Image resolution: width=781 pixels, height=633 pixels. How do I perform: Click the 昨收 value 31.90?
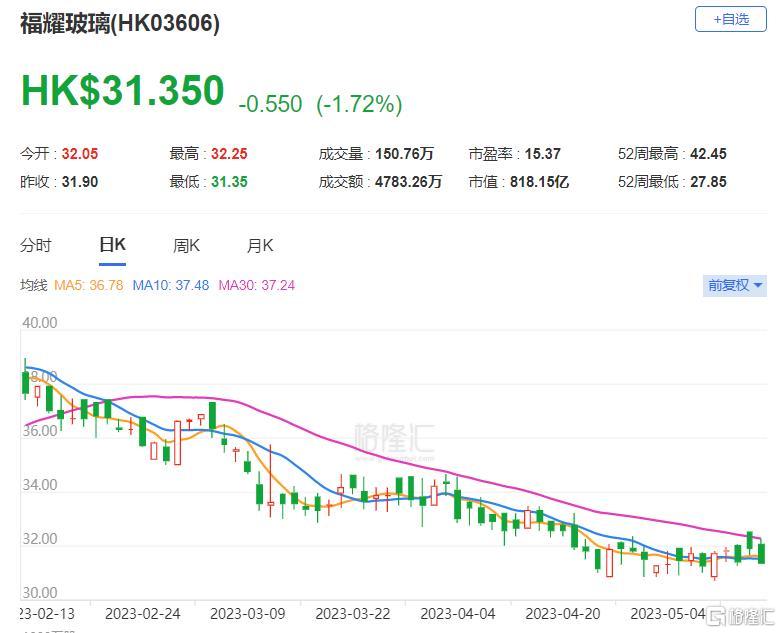tap(80, 182)
